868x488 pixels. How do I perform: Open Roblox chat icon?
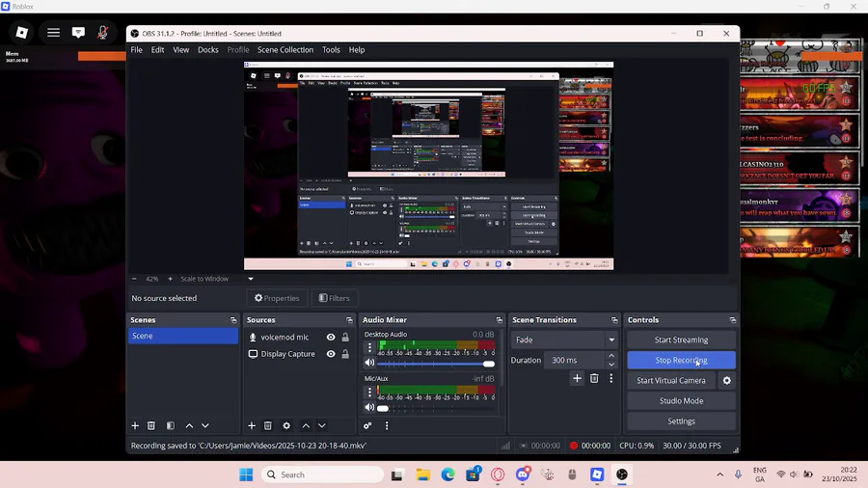click(x=78, y=33)
